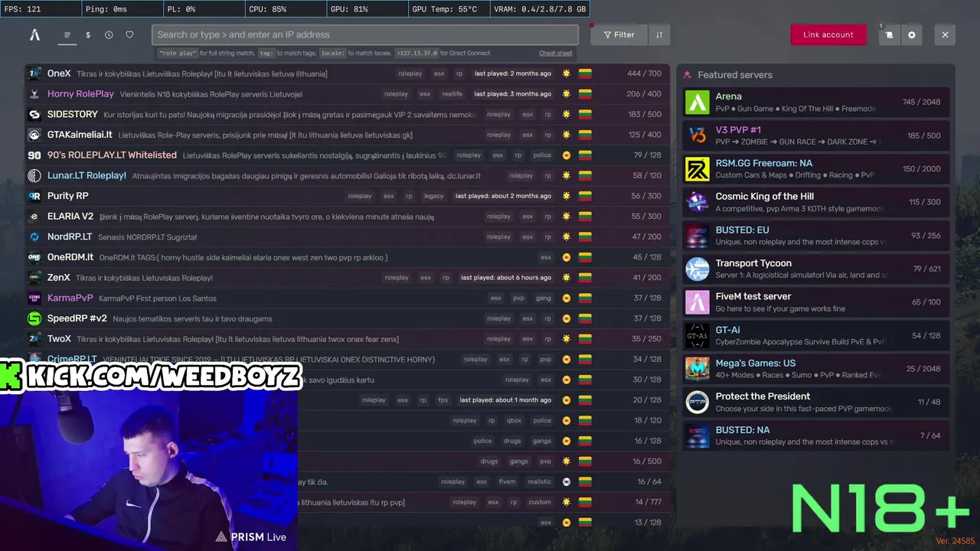The image size is (980, 551).
Task: Click the reallife tag on Horny RolePlay row
Action: point(452,94)
